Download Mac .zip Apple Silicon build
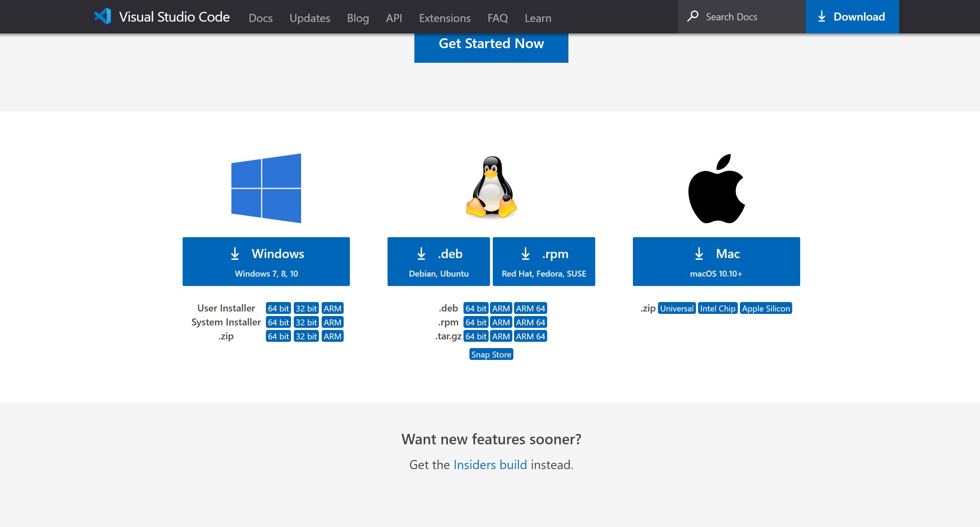This screenshot has width=980, height=527. [x=766, y=308]
